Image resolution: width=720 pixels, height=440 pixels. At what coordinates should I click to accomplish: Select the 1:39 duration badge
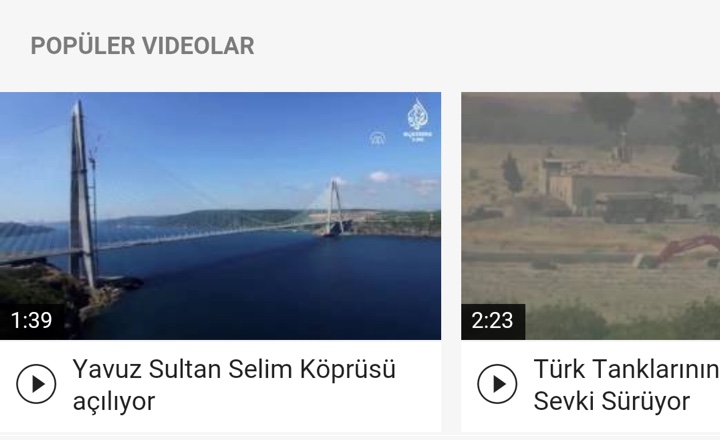click(31, 321)
